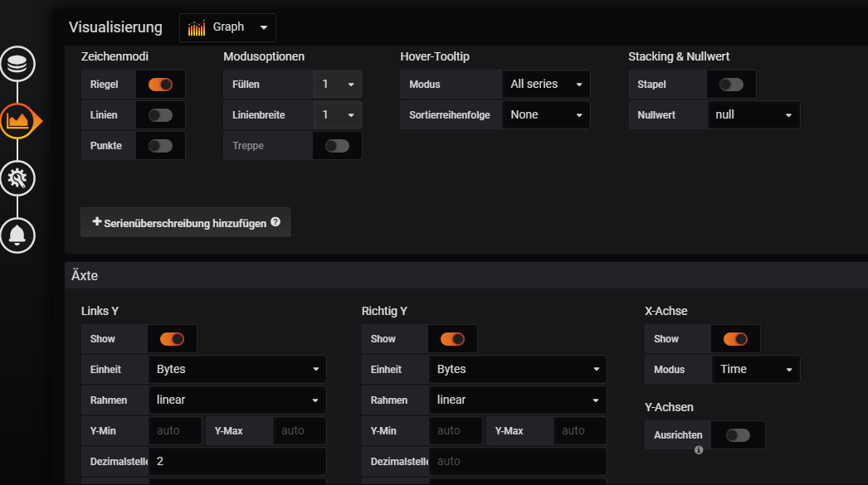
Task: Click the Links Y Y-Min input field
Action: (x=175, y=431)
